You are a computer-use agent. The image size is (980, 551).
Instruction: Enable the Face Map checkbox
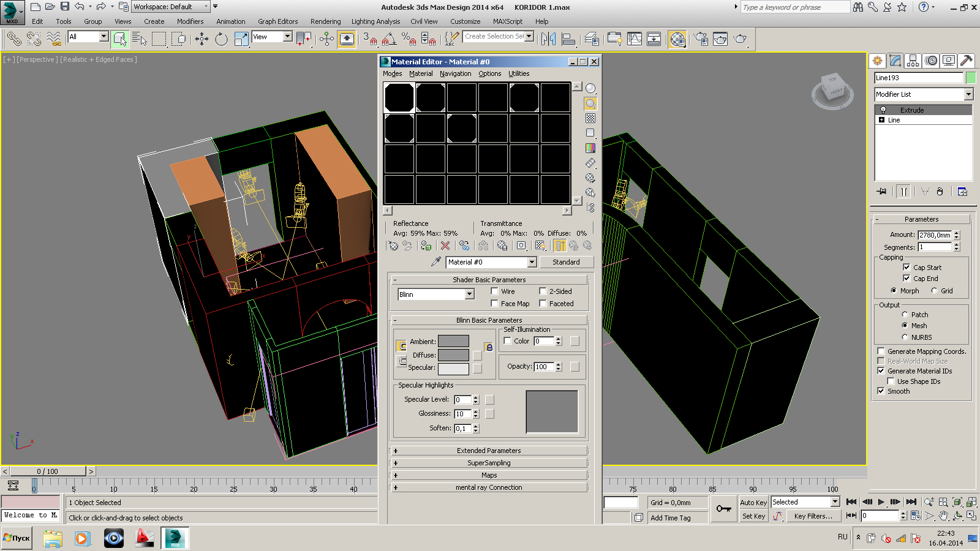click(x=494, y=304)
